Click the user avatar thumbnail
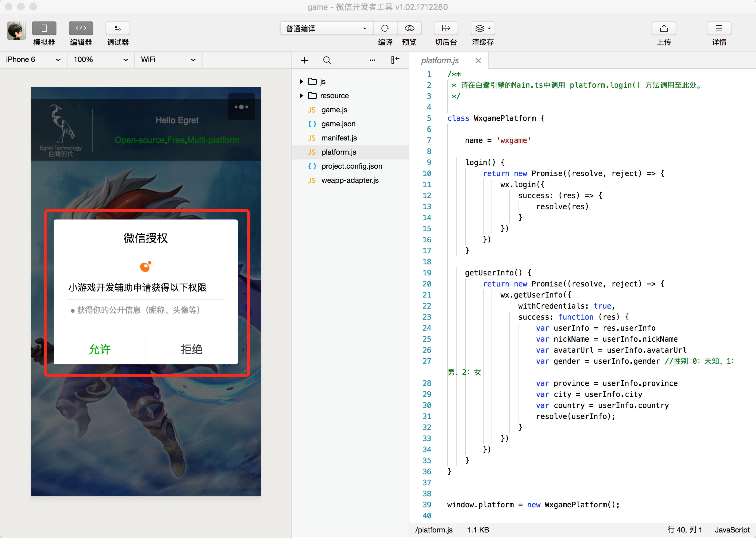The image size is (756, 538). pos(16,31)
